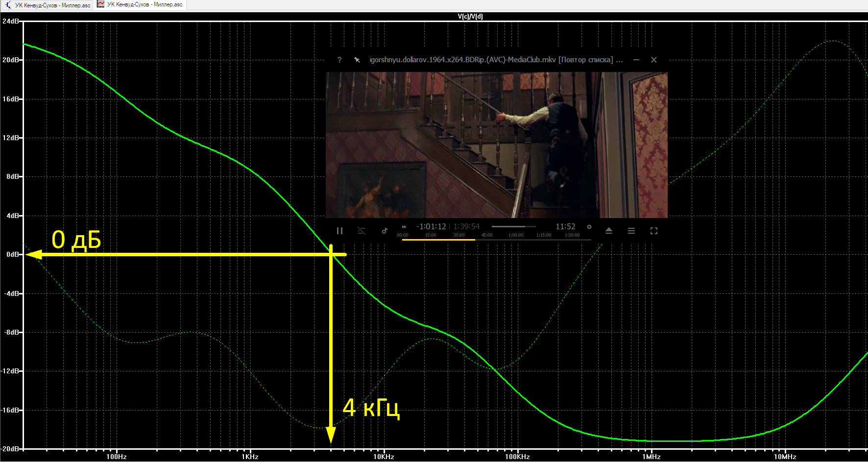Click the 15:00 mark on player timeline
The width and height of the screenshot is (868, 462).
(431, 235)
